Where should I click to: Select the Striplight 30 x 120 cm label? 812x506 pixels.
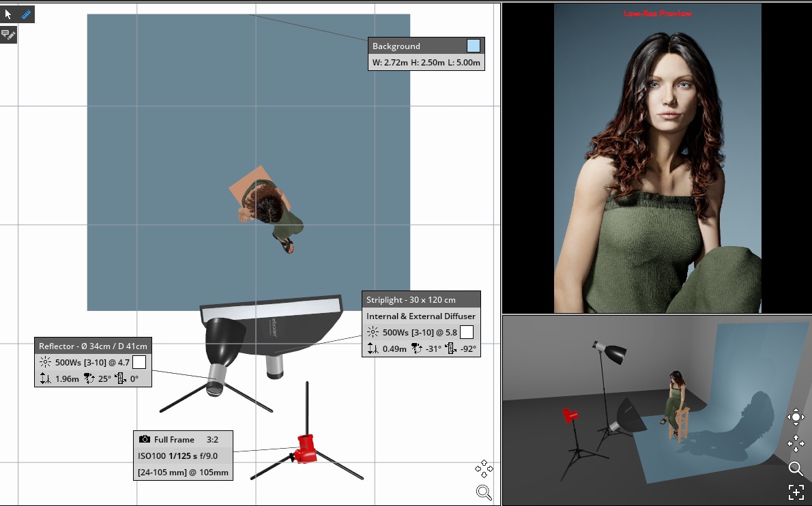(411, 299)
